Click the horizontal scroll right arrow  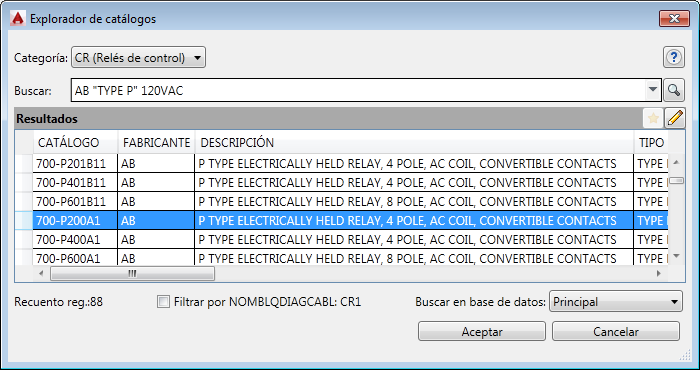pos(658,274)
